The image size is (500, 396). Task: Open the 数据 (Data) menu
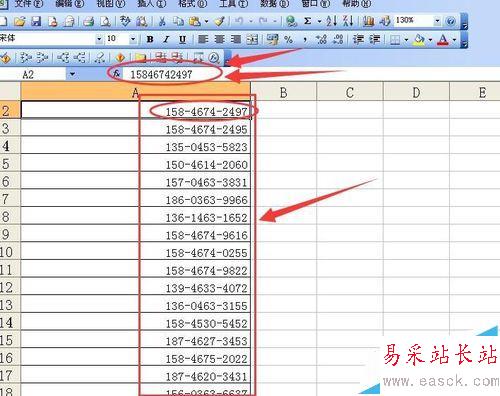(275, 4)
